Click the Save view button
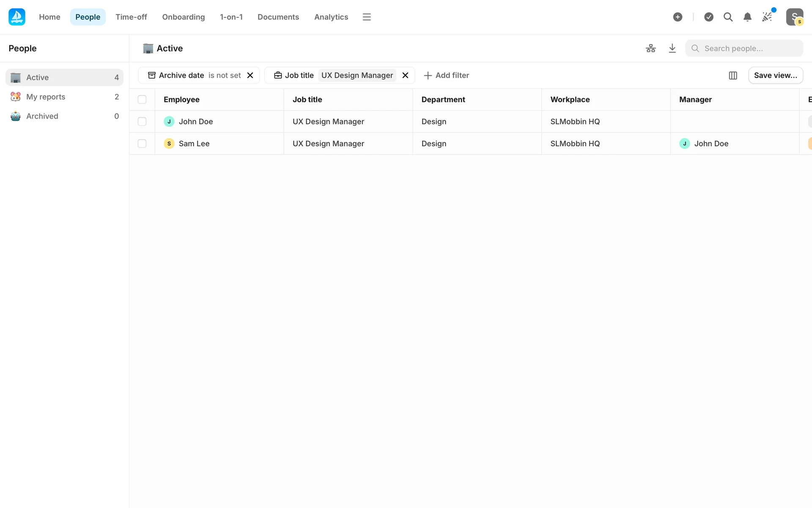 (775, 75)
